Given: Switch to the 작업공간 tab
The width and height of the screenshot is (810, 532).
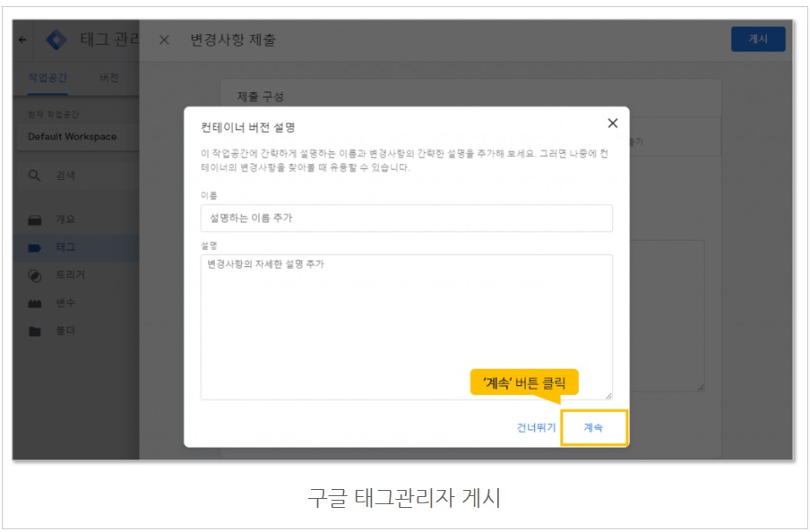Looking at the screenshot, I should [x=47, y=78].
